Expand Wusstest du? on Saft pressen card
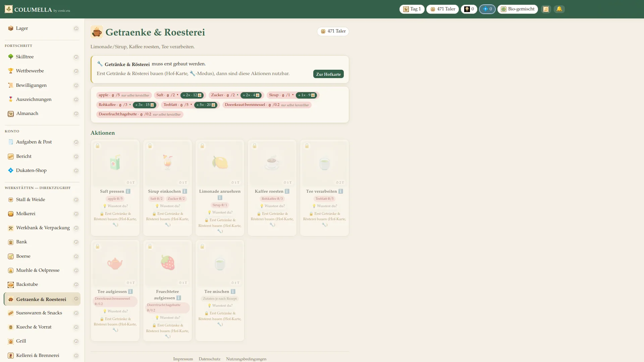 [x=115, y=206]
